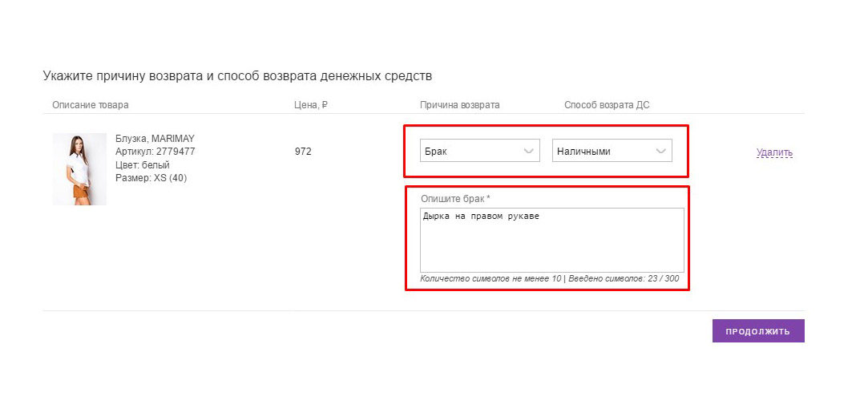Click the 'Удалить' link to remove item
The width and height of the screenshot is (868, 401).
pos(773,152)
